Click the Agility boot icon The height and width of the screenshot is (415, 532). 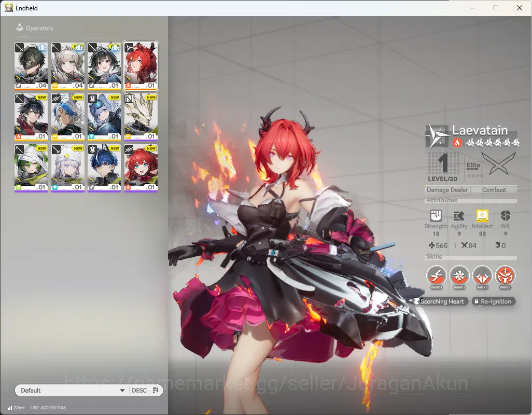(x=459, y=215)
